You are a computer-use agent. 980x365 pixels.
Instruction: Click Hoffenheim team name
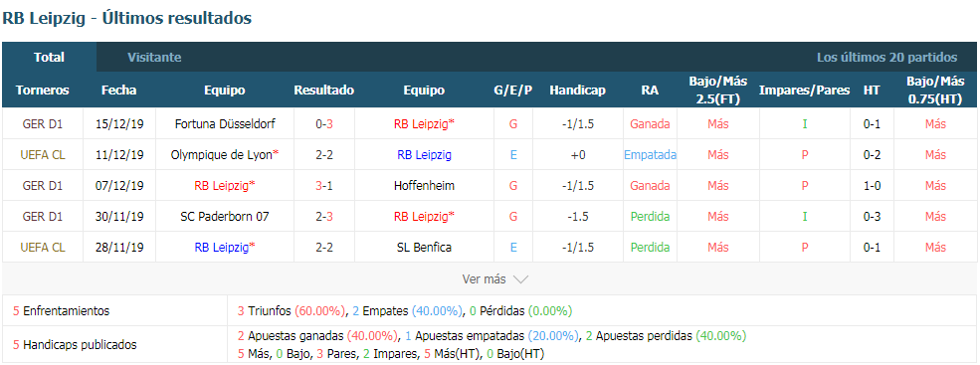(424, 186)
